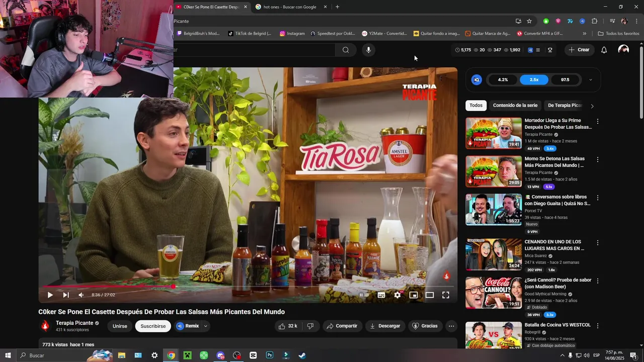The width and height of the screenshot is (644, 362).
Task: Start voice search with microphone
Action: [x=368, y=50]
